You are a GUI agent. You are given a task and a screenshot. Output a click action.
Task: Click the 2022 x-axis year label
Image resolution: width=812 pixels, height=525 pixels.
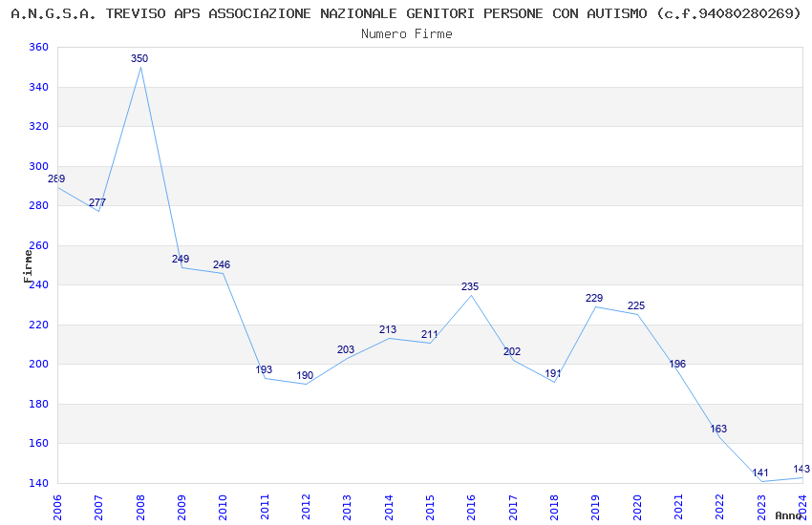click(x=720, y=508)
